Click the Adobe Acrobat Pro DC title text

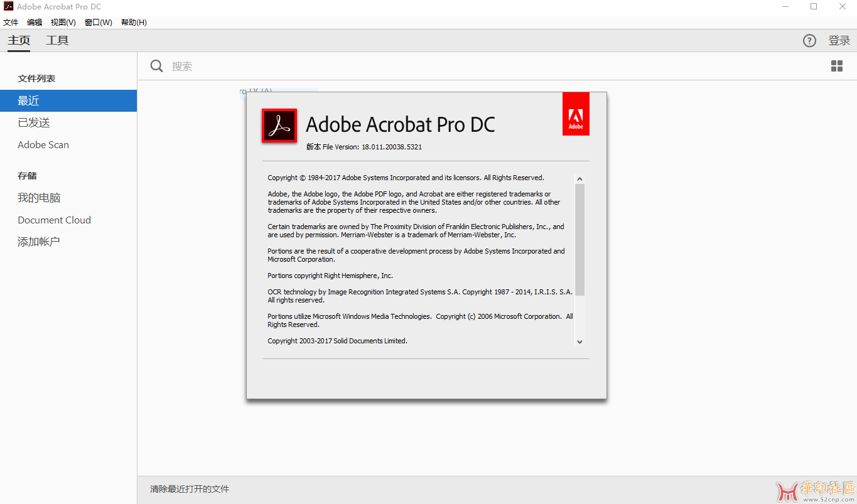coord(401,124)
